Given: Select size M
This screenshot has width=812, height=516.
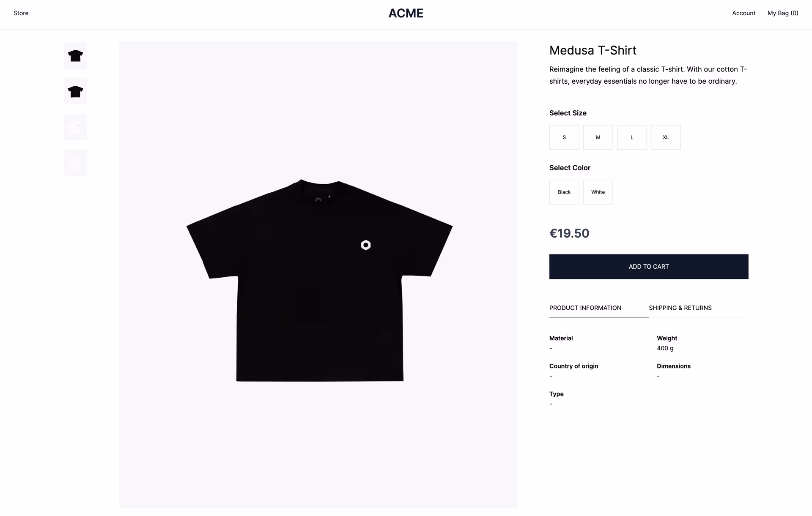Looking at the screenshot, I should tap(598, 137).
